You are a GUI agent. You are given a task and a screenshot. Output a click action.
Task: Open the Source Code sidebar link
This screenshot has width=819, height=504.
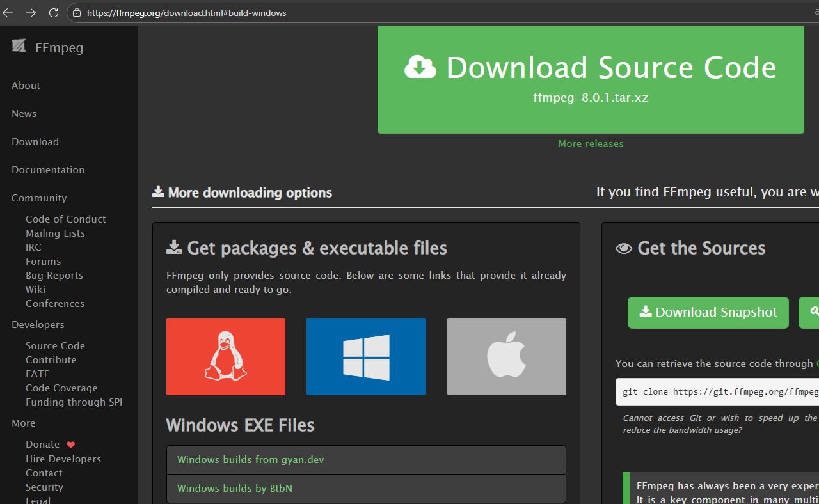pyautogui.click(x=55, y=346)
